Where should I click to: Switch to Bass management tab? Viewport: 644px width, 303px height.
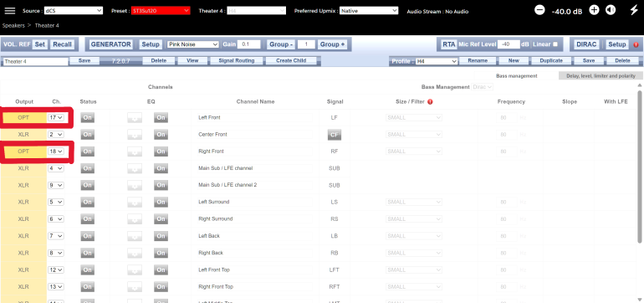516,75
